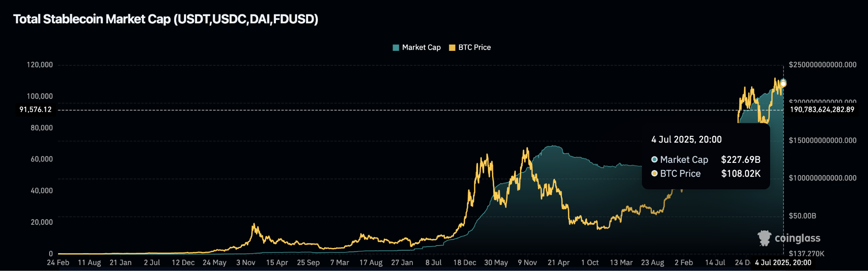The height and width of the screenshot is (271, 868).
Task: Click the 21 Jan x-axis label
Action: (x=121, y=263)
